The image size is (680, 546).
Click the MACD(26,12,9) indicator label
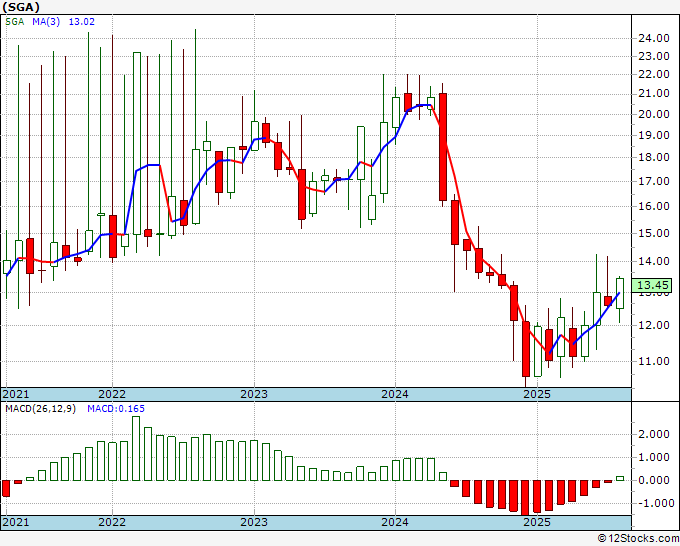(40, 409)
